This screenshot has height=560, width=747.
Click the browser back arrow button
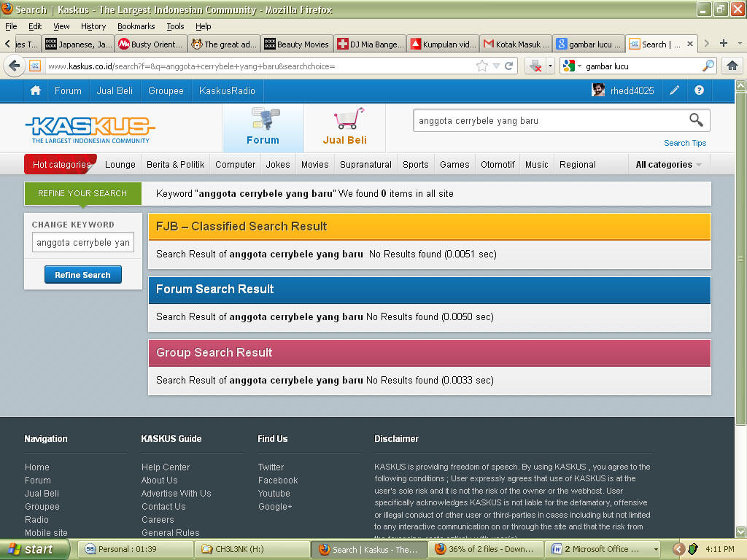(15, 66)
